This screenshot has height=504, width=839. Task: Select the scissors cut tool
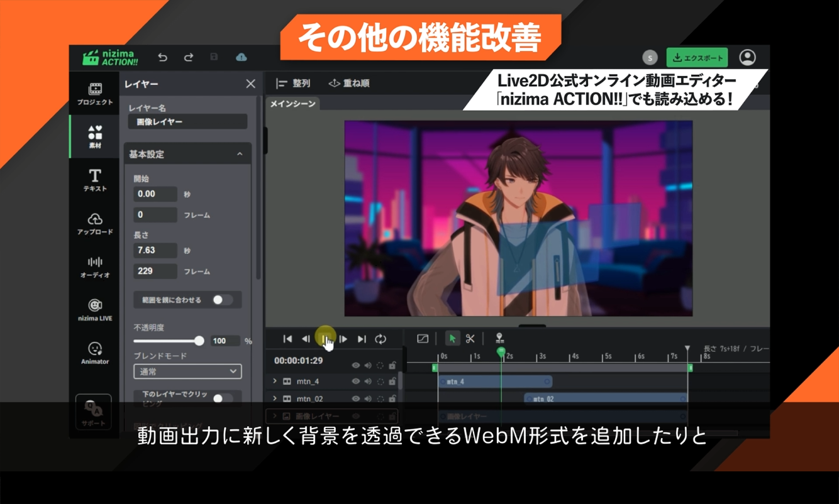coord(470,339)
